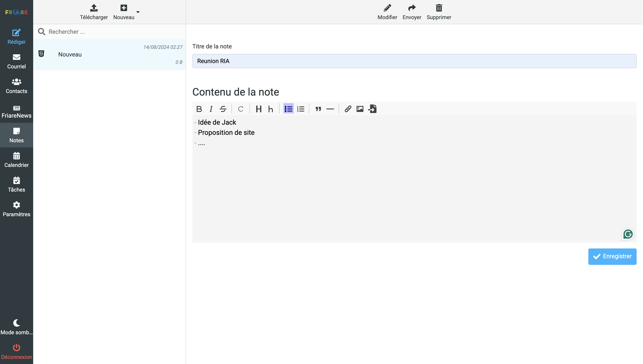Image resolution: width=643 pixels, height=364 pixels.
Task: Insert a blockquote with the quote icon
Action: (318, 109)
